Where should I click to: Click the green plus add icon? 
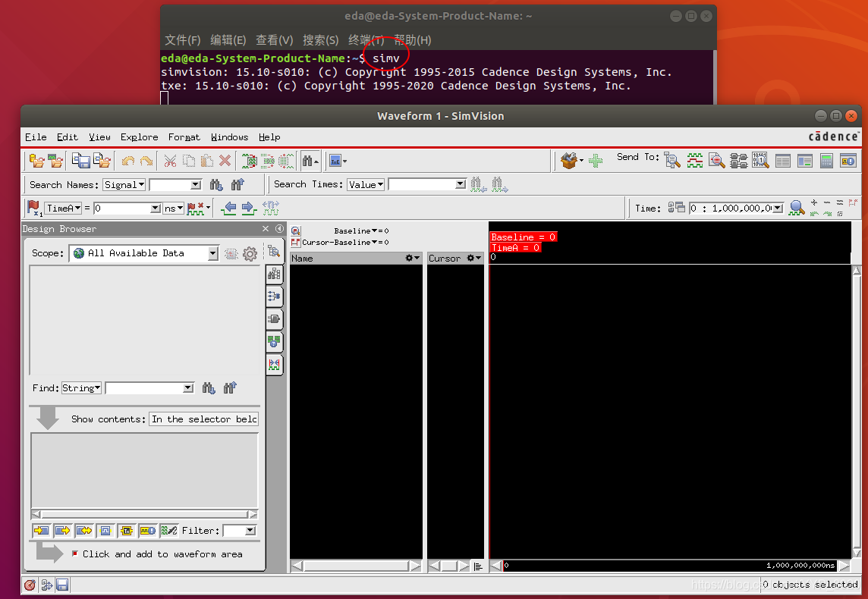(596, 161)
